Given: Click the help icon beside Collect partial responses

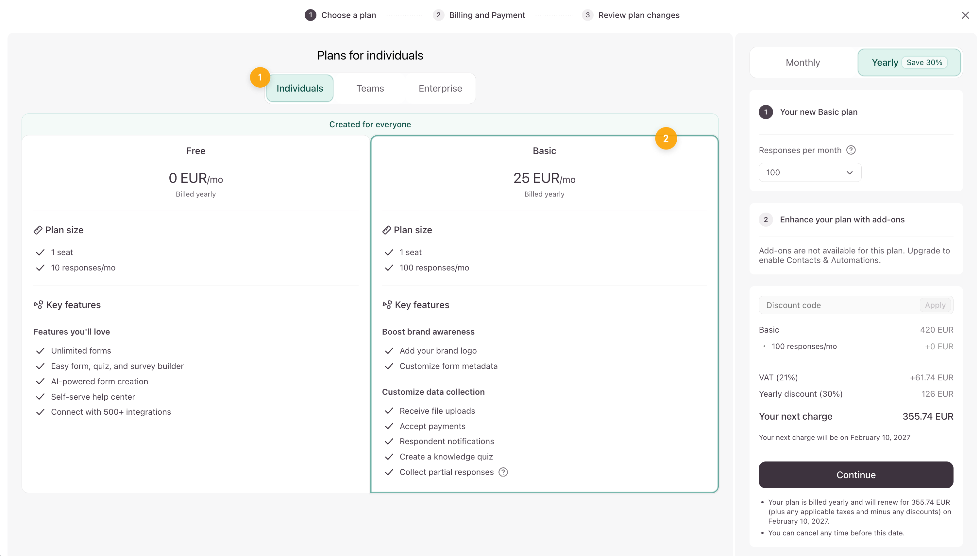Looking at the screenshot, I should tap(503, 472).
